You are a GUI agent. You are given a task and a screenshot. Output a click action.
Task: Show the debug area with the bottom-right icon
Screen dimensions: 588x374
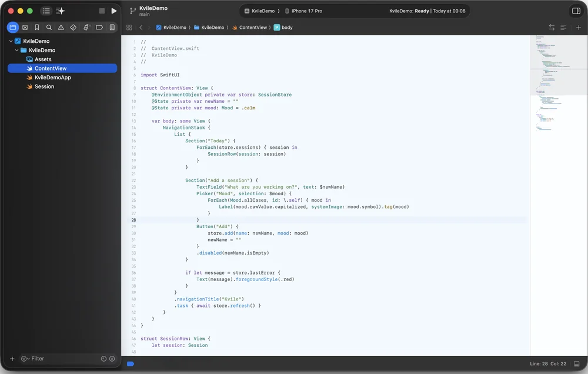(x=576, y=363)
